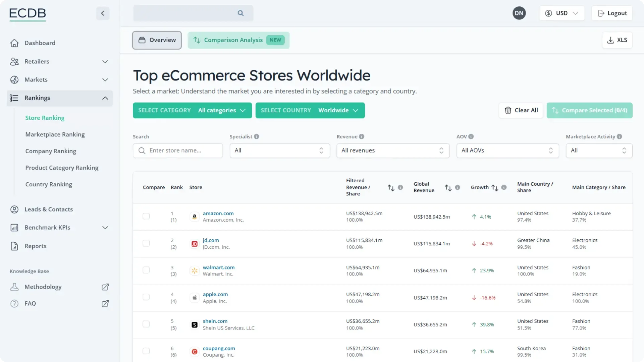Image resolution: width=644 pixels, height=362 pixels.
Task: Tick compare checkbox for amazon.com
Action: 146,216
